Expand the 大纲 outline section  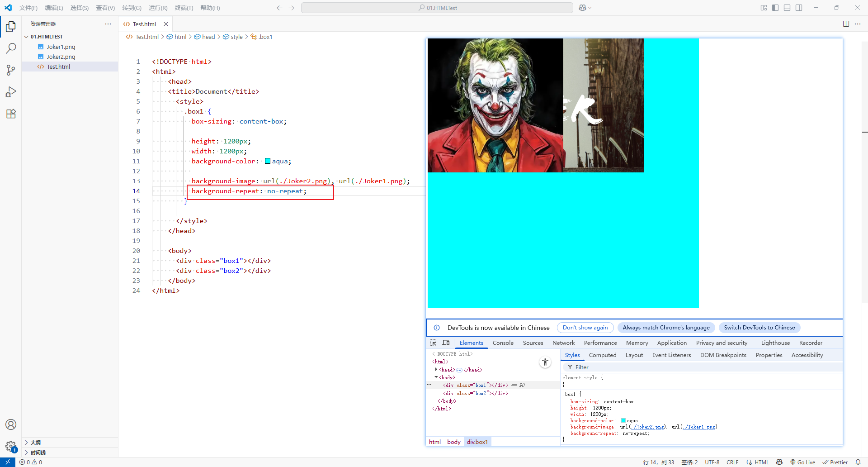coord(26,443)
